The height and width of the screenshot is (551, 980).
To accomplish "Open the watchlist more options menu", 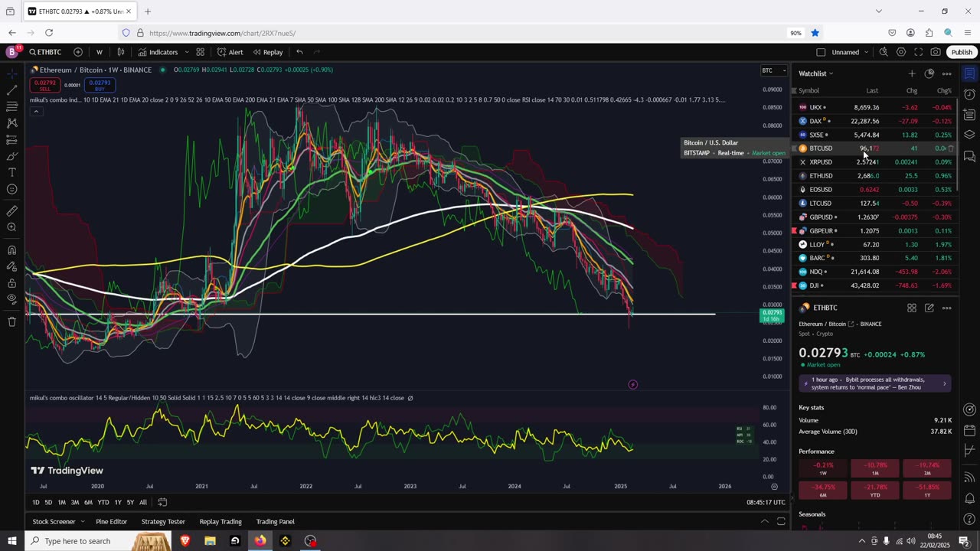I will click(947, 73).
